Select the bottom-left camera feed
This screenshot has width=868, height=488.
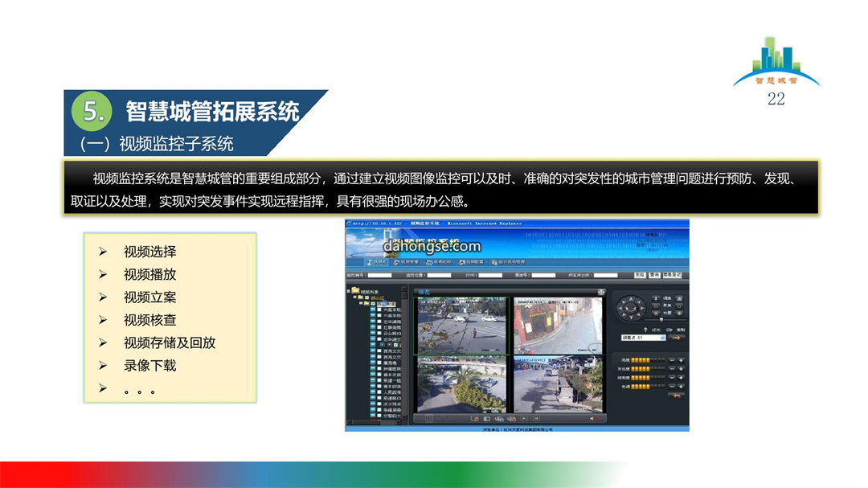461,383
